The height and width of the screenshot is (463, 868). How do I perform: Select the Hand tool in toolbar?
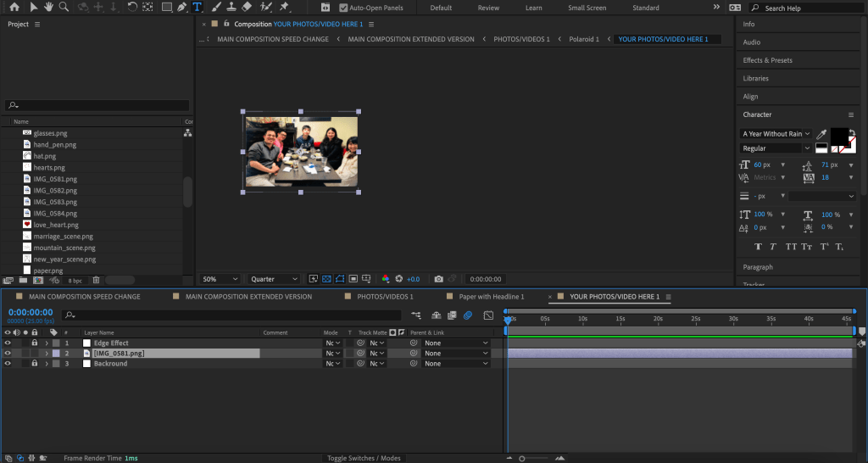click(49, 7)
